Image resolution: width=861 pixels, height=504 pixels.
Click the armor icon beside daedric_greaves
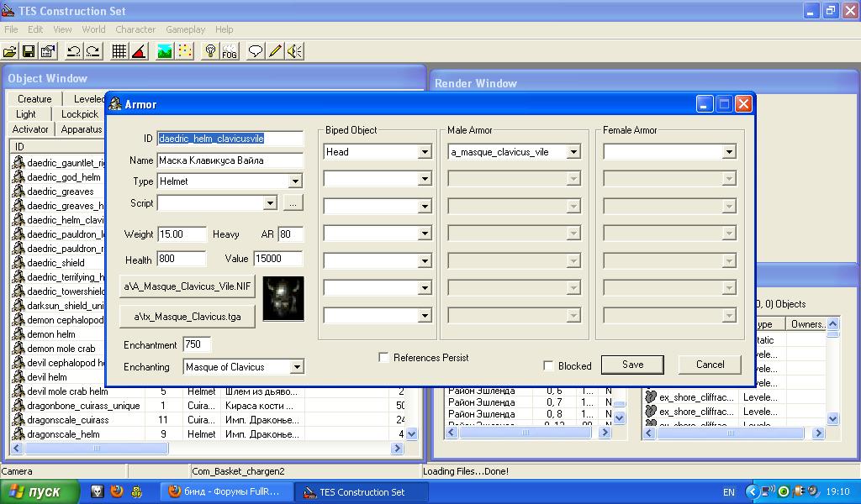18,191
